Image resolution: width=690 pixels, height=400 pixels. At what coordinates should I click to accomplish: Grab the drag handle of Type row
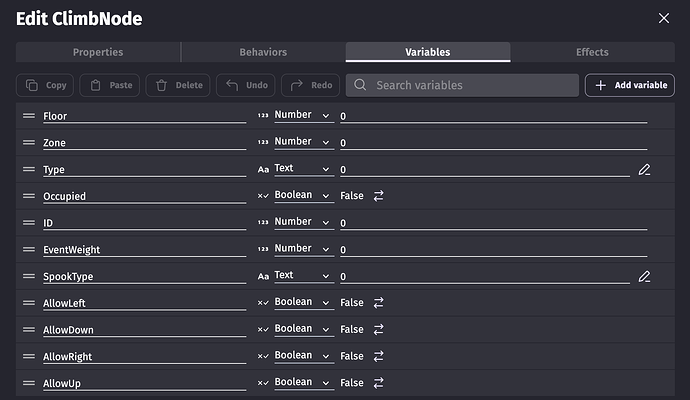pyautogui.click(x=29, y=169)
